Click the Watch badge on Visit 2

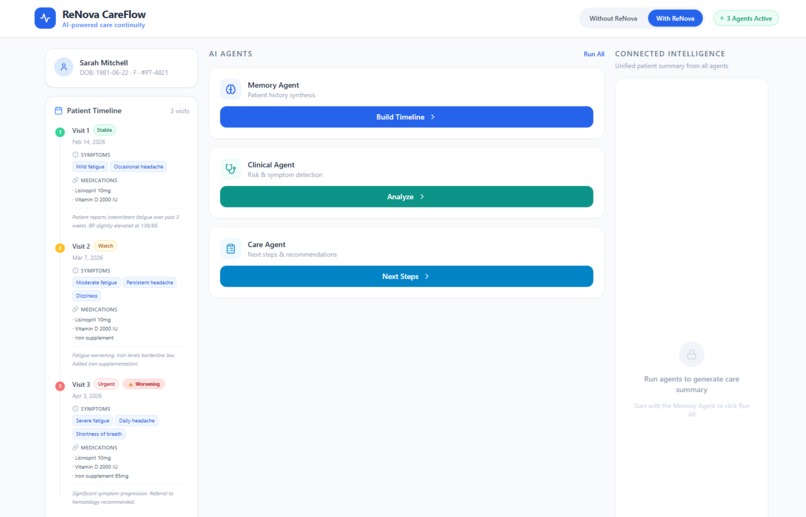point(105,246)
